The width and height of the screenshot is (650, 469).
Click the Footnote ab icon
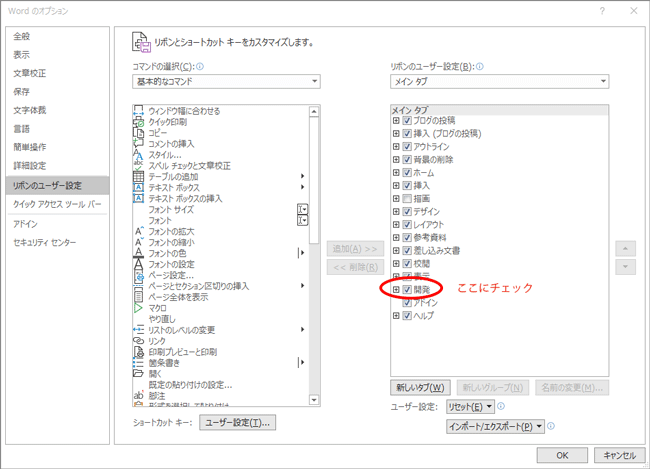138,396
